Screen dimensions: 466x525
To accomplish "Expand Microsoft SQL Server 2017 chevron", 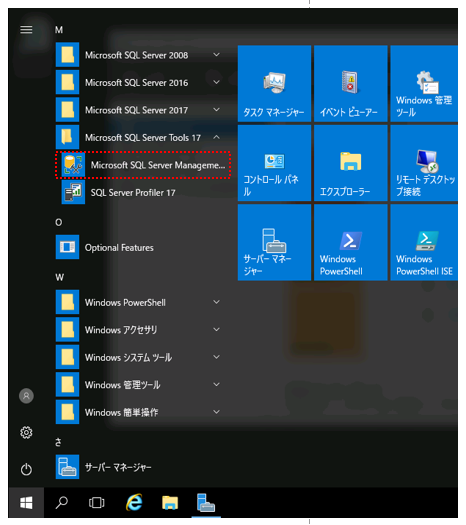I will pos(217,109).
